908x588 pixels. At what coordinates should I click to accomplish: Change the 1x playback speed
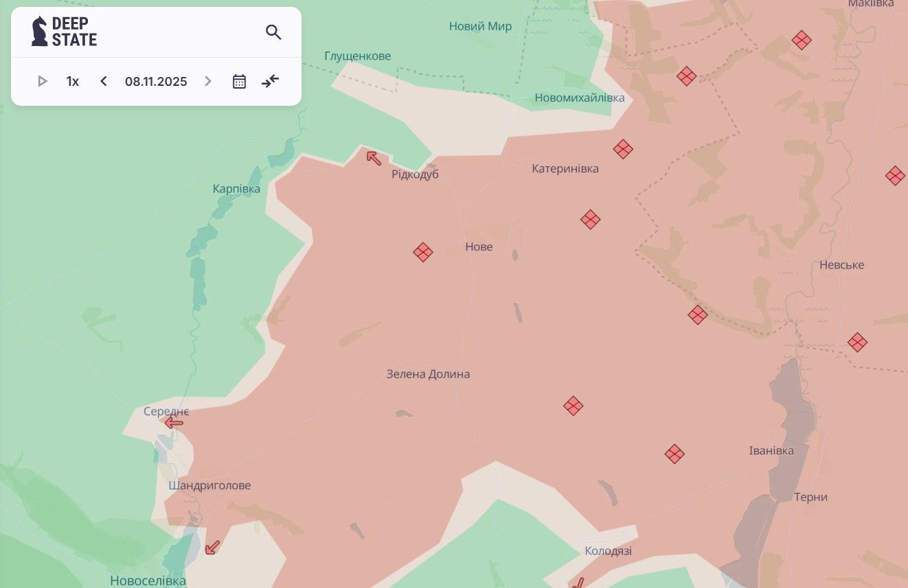pyautogui.click(x=73, y=82)
